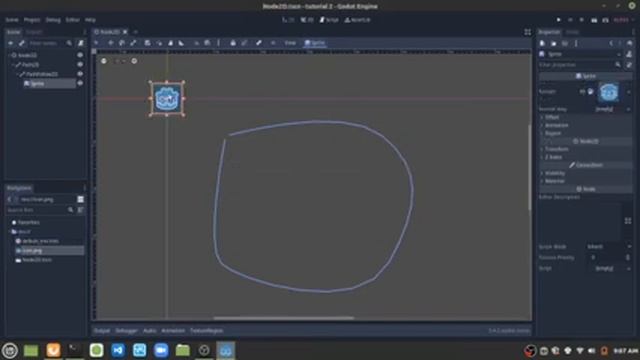Viewport: 640px width, 360px height.
Task: Expand the Animation property section
Action: pos(585,125)
